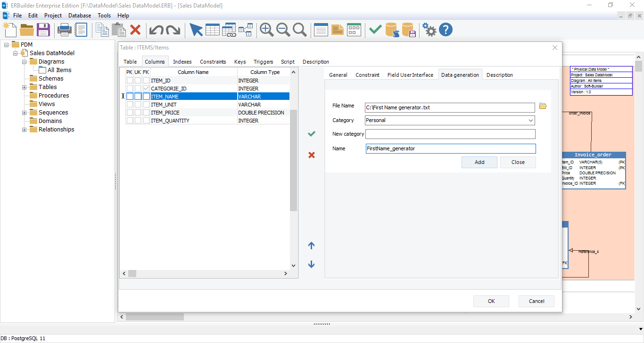Switch to the Constraints tab
The height and width of the screenshot is (343, 644).
(x=213, y=61)
